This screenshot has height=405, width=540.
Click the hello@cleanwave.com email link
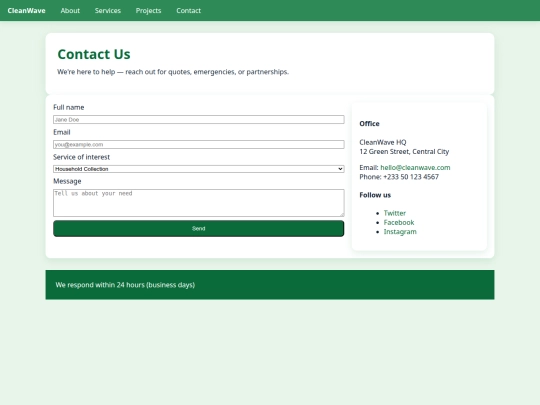[415, 168]
